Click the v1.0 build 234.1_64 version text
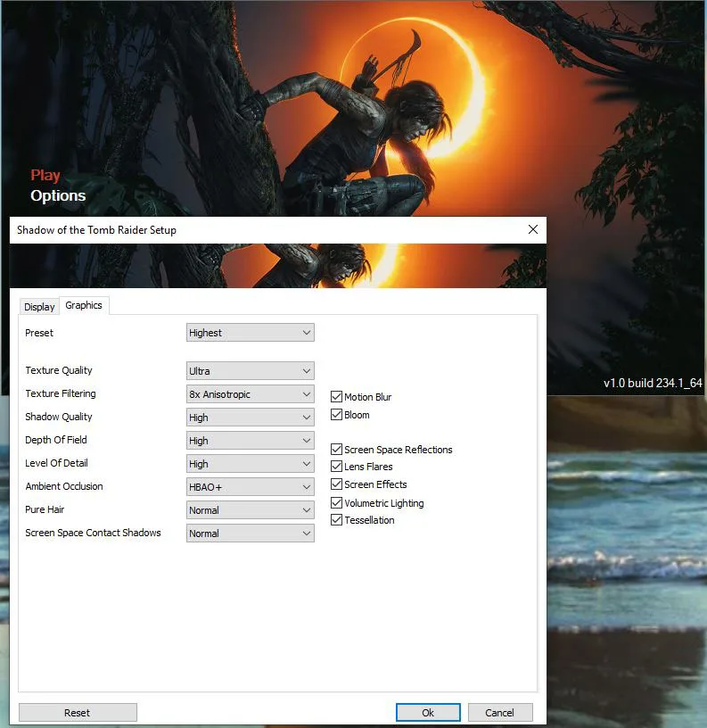 click(653, 383)
